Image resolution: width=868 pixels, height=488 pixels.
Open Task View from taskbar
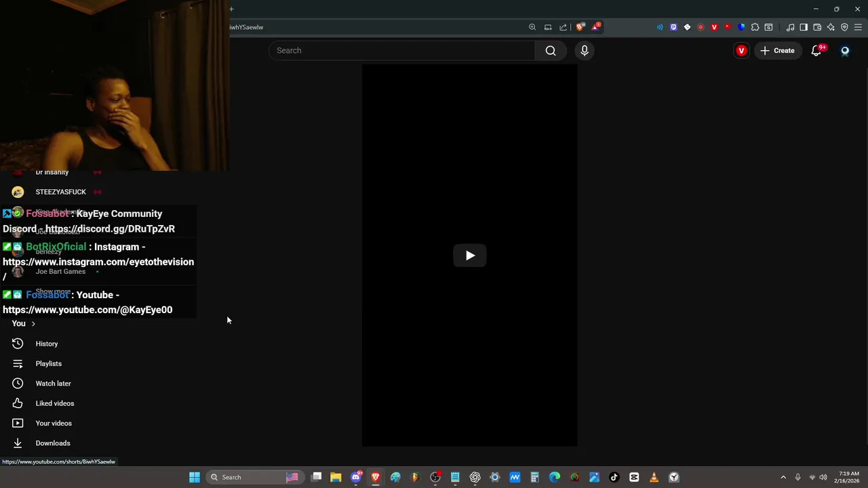click(316, 477)
